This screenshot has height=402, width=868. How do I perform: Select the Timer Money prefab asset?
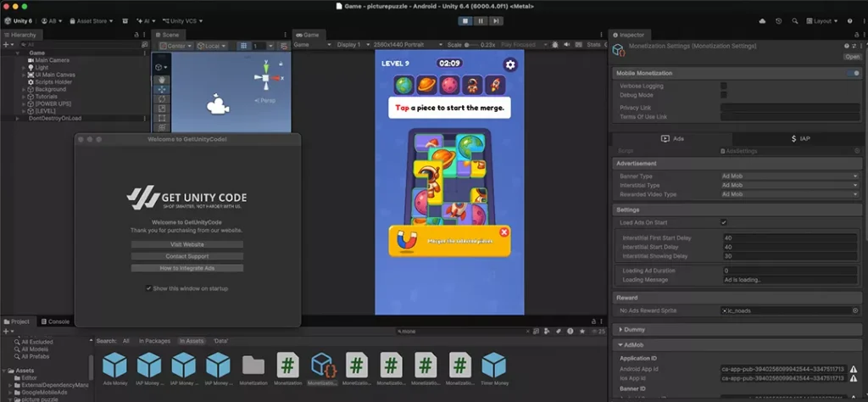pyautogui.click(x=493, y=369)
